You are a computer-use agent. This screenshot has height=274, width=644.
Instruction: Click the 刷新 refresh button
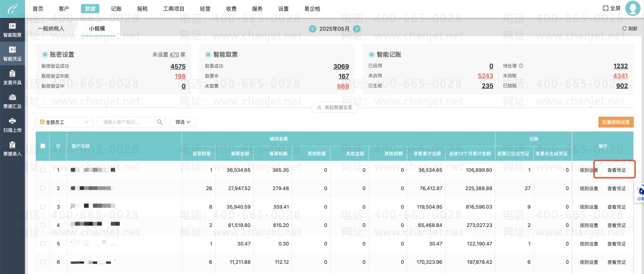point(630,29)
